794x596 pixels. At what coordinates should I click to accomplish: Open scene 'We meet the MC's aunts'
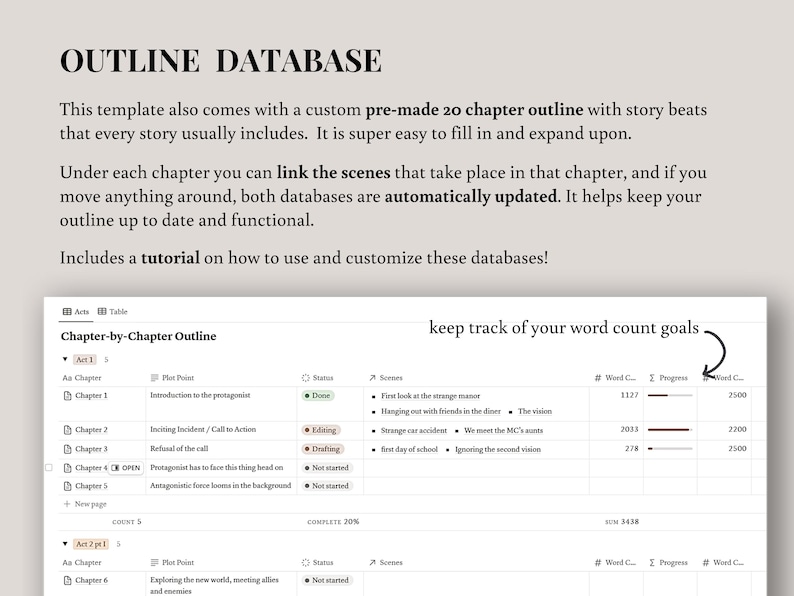pyautogui.click(x=503, y=430)
